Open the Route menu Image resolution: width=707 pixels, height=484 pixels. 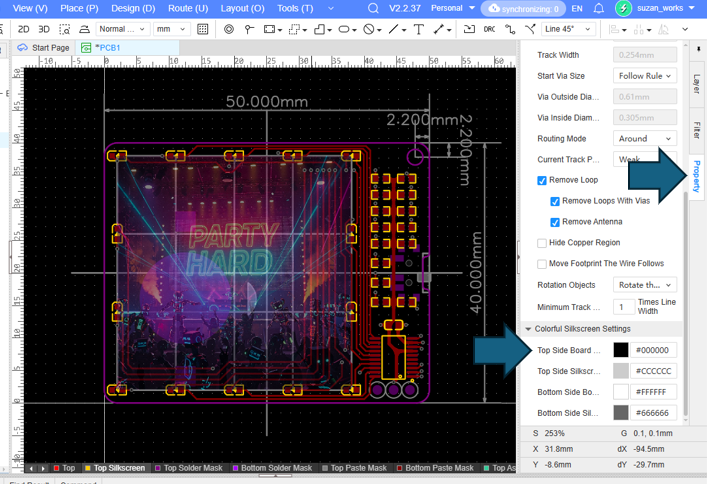click(x=188, y=8)
